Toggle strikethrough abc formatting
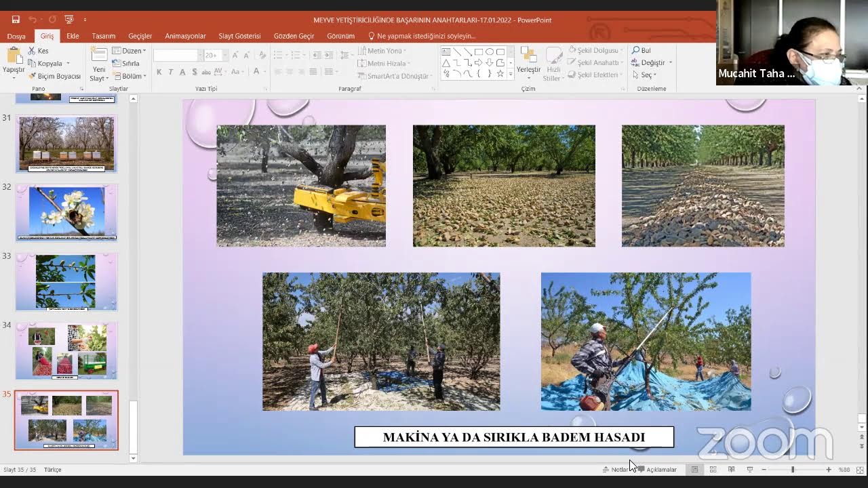This screenshot has width=868, height=488. click(x=207, y=72)
